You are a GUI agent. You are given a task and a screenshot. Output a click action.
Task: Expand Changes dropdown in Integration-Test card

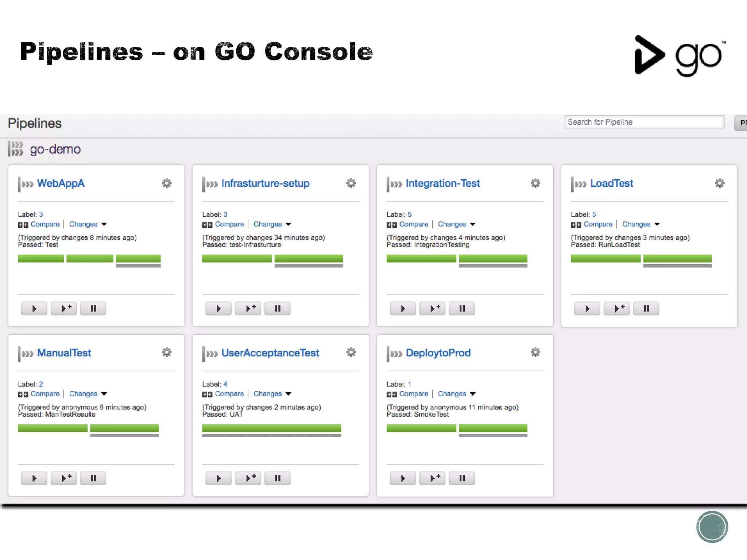coord(473,224)
